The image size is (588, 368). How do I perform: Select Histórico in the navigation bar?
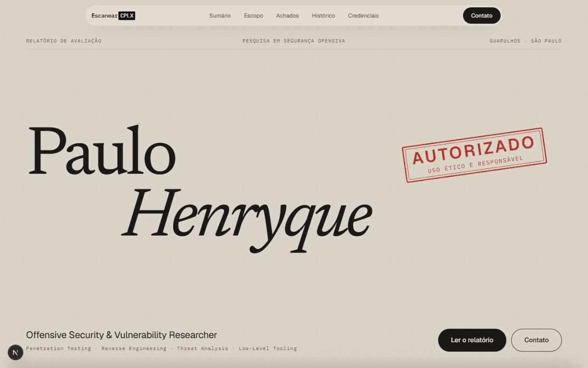pos(323,16)
